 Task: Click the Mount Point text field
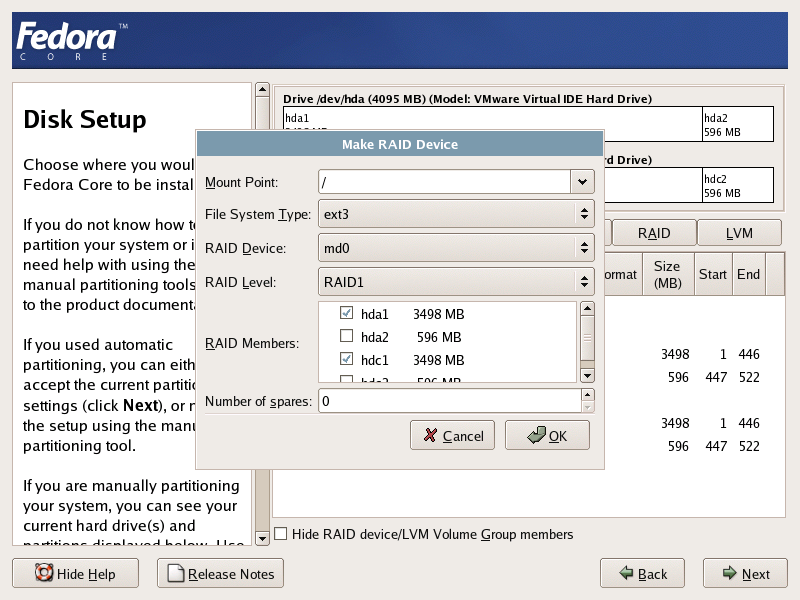pyautogui.click(x=444, y=182)
